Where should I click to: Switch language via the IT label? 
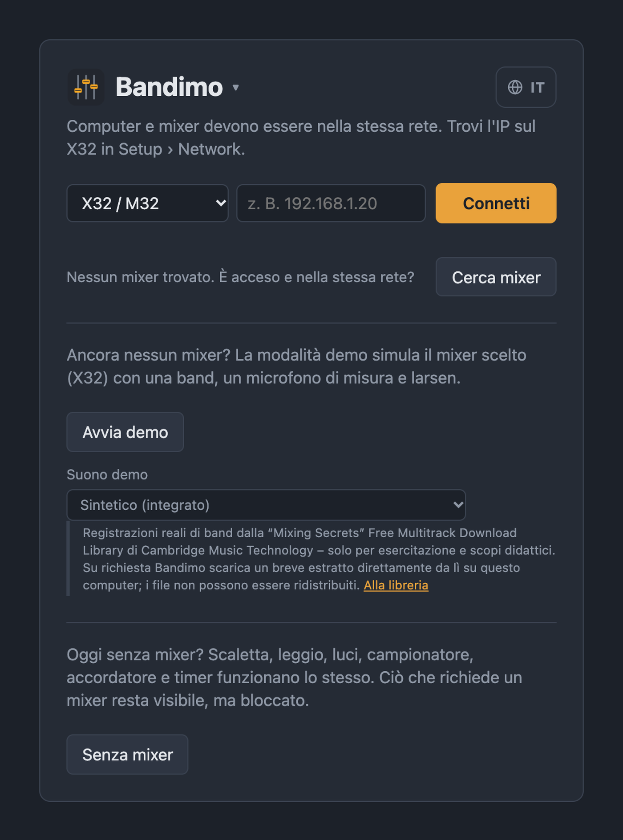[x=537, y=87]
